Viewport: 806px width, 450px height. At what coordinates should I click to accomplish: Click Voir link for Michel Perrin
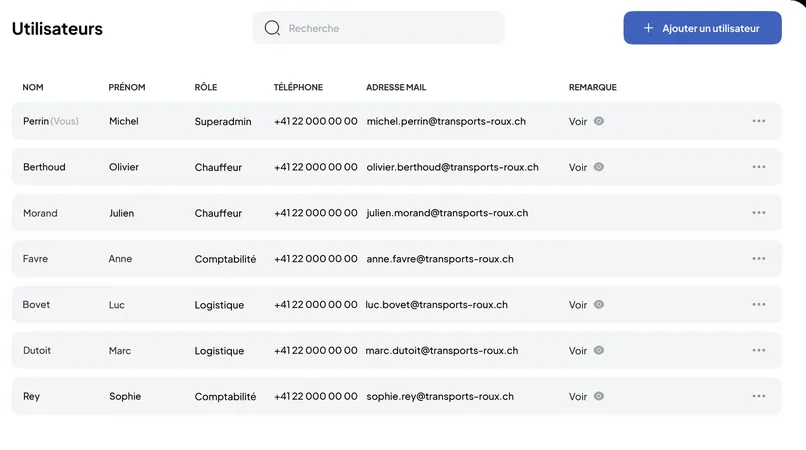(578, 121)
